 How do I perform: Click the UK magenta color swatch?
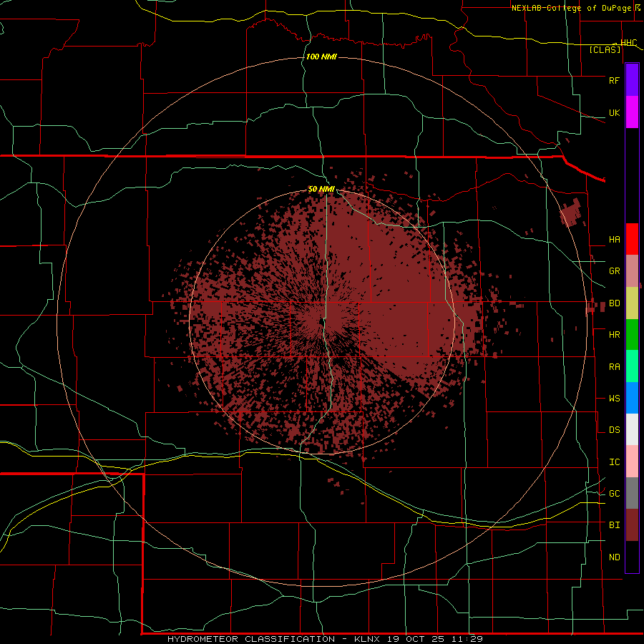(632, 112)
